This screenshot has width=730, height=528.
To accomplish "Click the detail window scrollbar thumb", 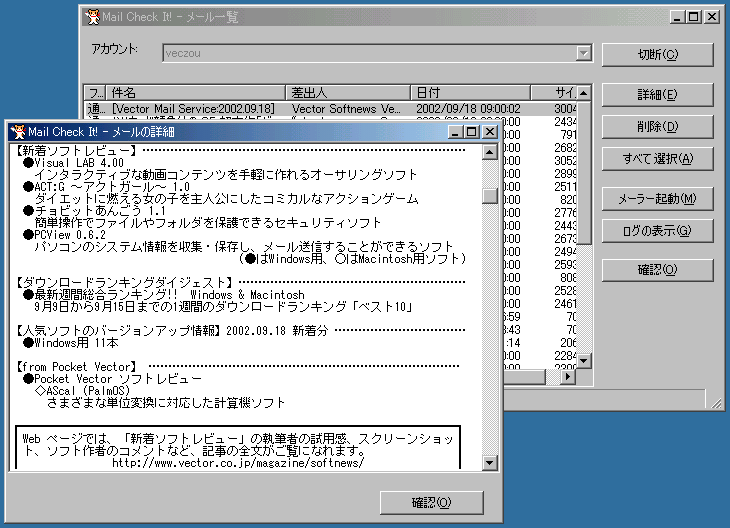I will coord(489,196).
